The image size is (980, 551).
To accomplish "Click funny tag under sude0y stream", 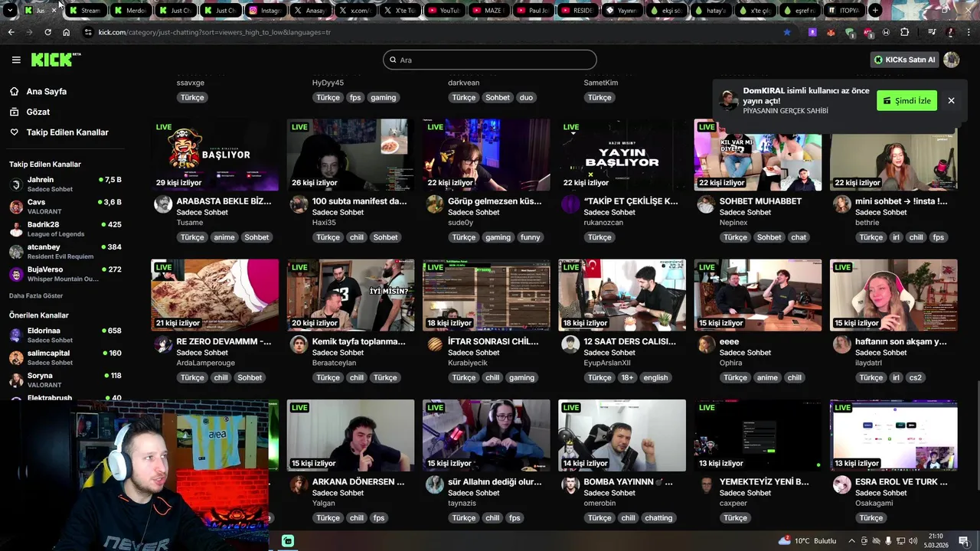I will tap(531, 237).
